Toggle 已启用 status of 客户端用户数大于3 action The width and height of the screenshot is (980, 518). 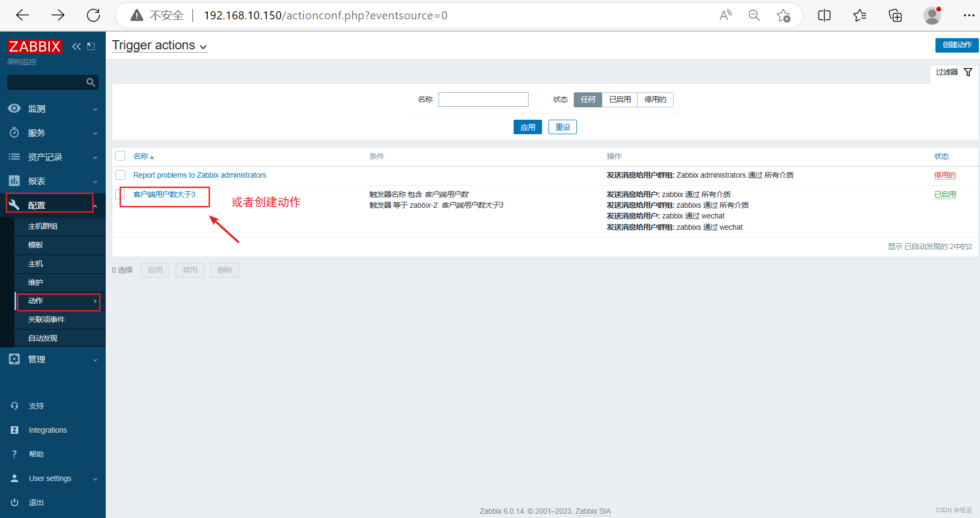(945, 194)
